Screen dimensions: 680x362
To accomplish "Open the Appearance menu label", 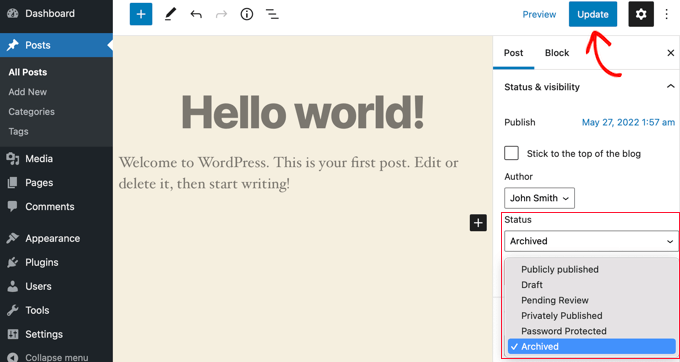I will pyautogui.click(x=52, y=238).
